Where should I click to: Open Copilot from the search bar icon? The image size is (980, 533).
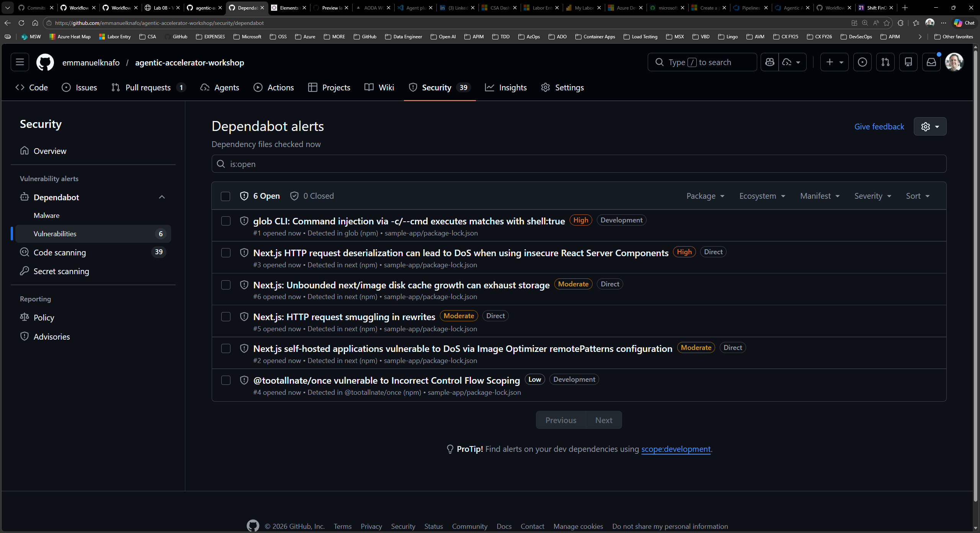click(x=770, y=62)
